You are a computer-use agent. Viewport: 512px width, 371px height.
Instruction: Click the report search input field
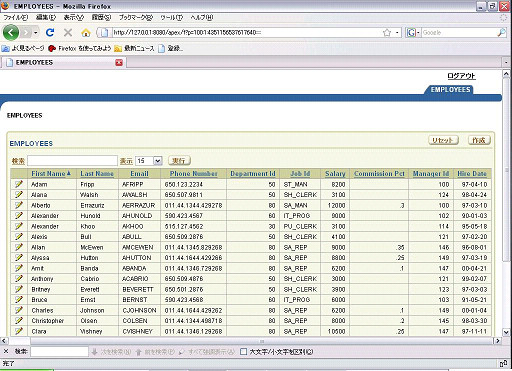pyautogui.click(x=72, y=161)
